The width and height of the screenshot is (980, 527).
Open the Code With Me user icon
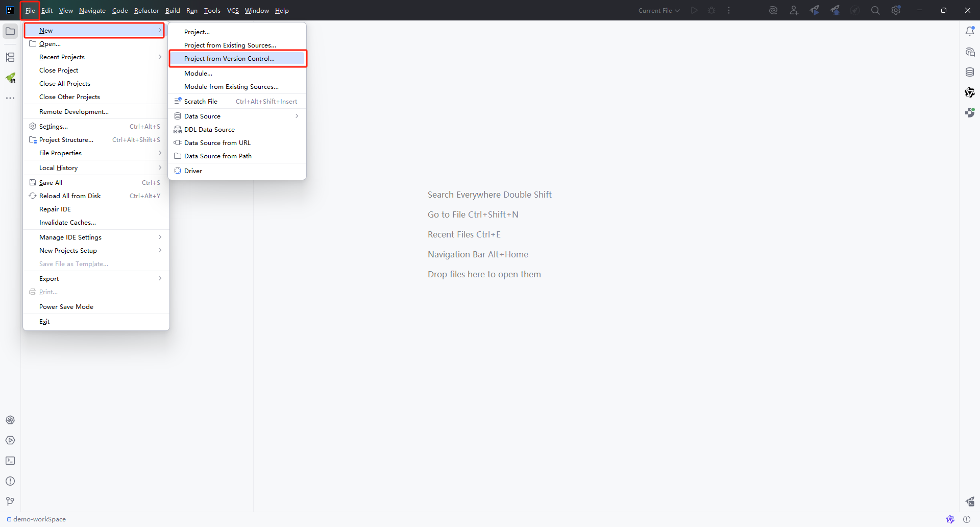794,10
